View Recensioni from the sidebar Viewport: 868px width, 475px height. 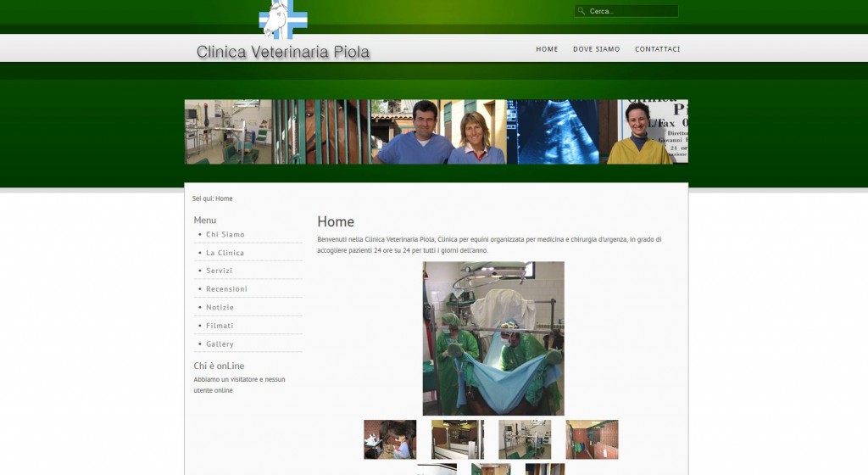[x=226, y=289]
